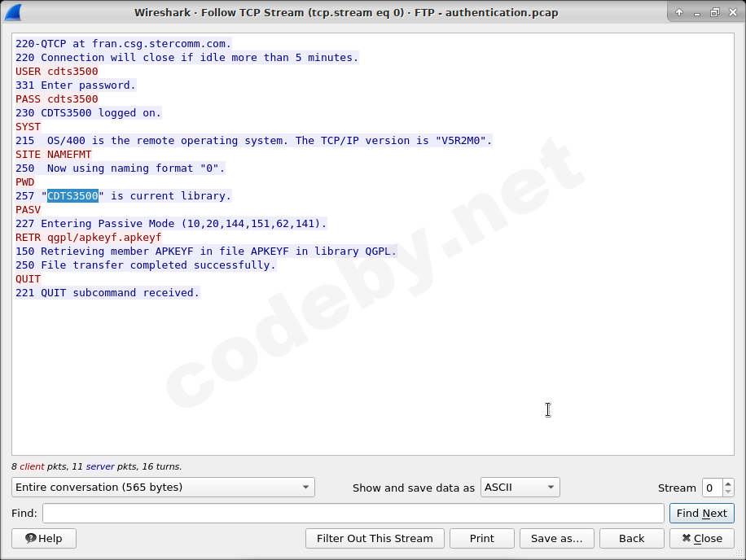Screen dimensions: 746x560
Task: Click the Print button
Action: (482, 538)
